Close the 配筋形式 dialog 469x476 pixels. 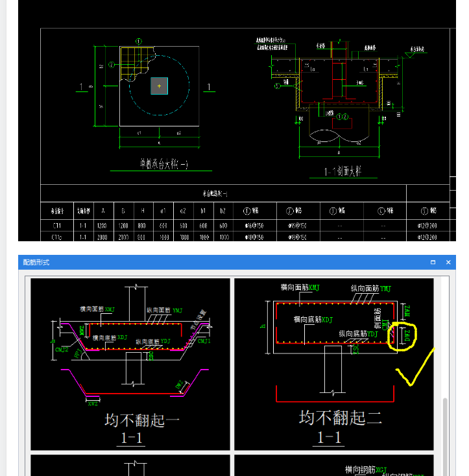448,262
